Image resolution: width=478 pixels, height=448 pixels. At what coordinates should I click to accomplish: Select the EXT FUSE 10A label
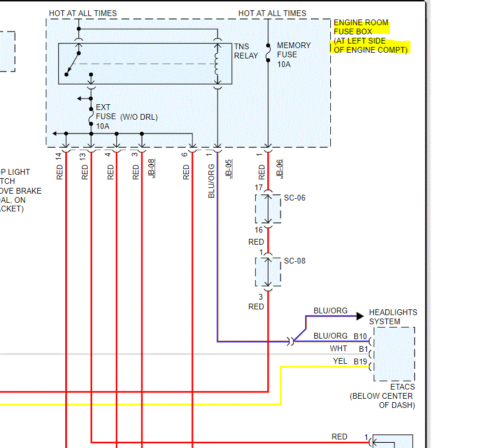tap(105, 116)
